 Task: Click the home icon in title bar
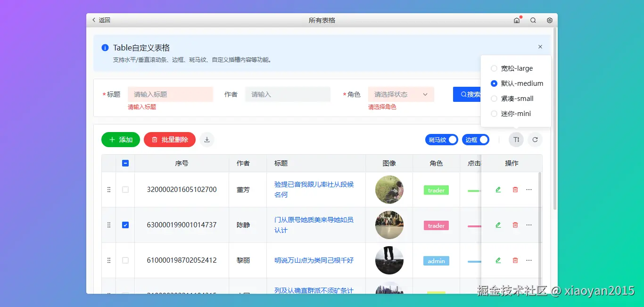[517, 20]
